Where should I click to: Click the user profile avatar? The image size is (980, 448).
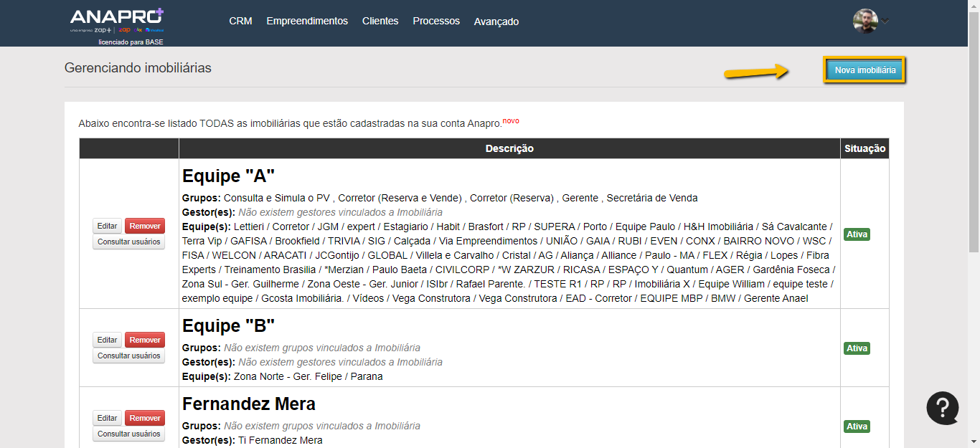pyautogui.click(x=865, y=21)
